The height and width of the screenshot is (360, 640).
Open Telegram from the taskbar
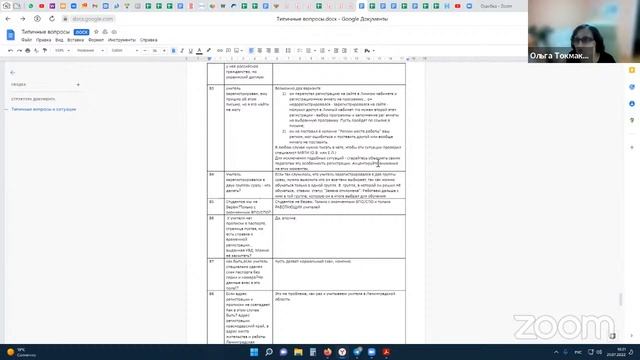click(x=357, y=352)
